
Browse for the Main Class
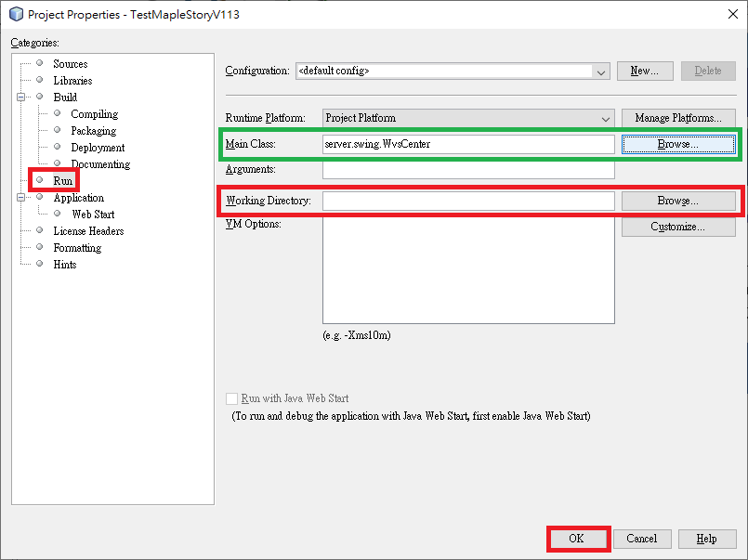[678, 144]
